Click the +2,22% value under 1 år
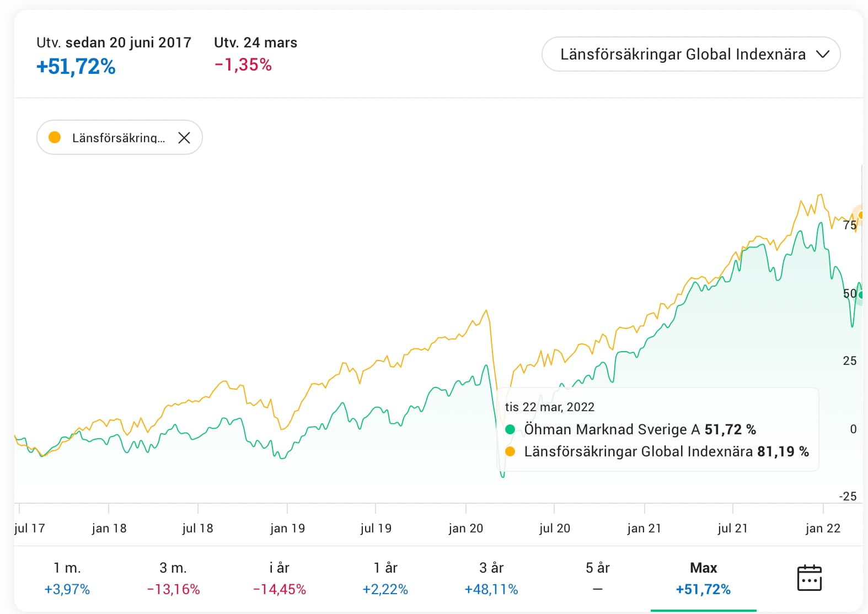Viewport: 868px width, 614px height. pyautogui.click(x=385, y=589)
